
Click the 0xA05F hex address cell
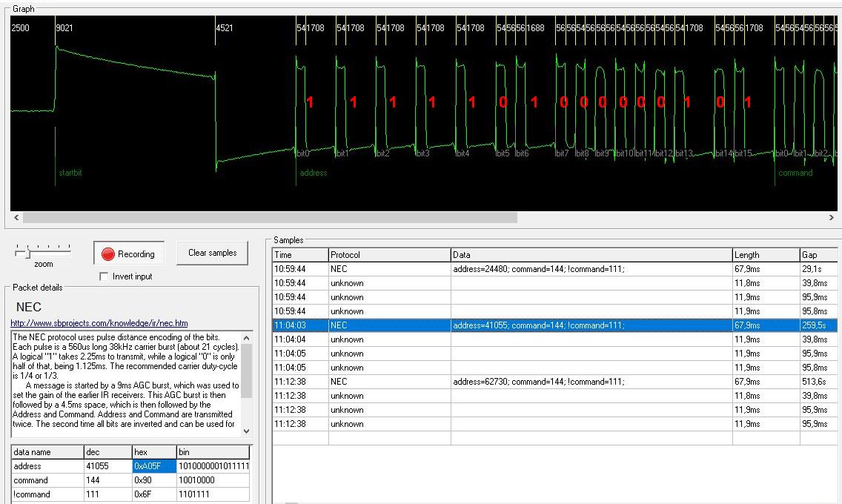point(153,466)
